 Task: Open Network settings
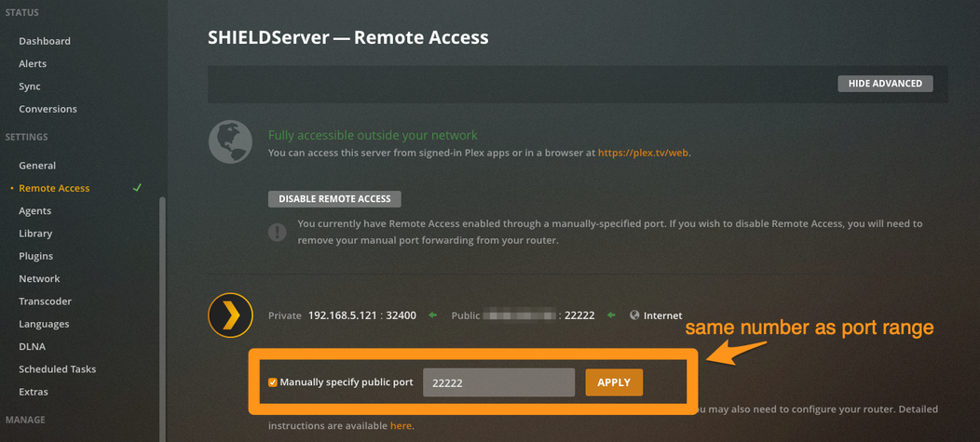[x=39, y=278]
